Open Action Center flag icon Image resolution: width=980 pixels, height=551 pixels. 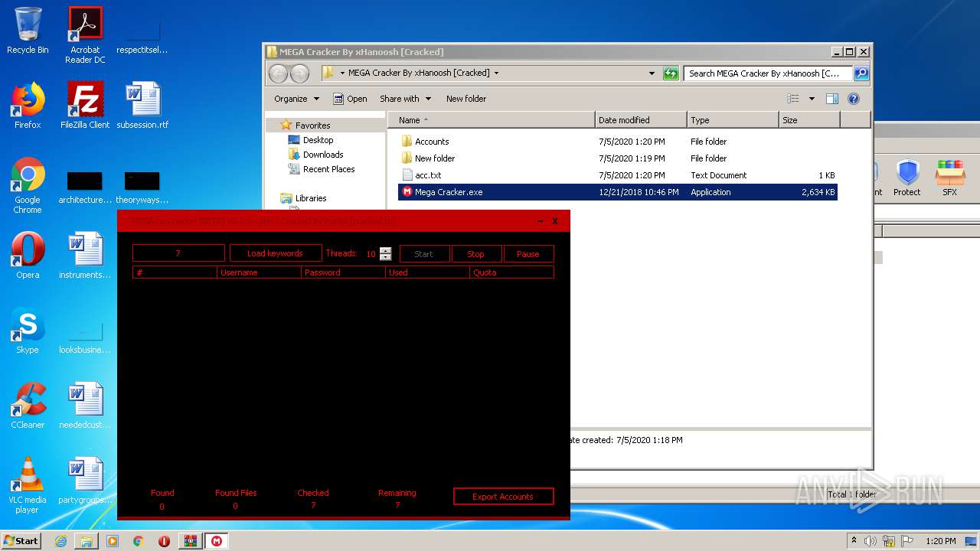[x=907, y=541]
